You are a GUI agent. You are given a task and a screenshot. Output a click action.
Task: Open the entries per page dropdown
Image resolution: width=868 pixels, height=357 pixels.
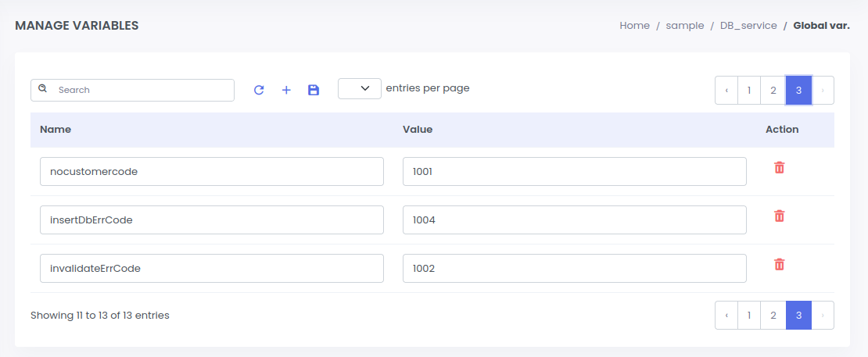pyautogui.click(x=360, y=89)
